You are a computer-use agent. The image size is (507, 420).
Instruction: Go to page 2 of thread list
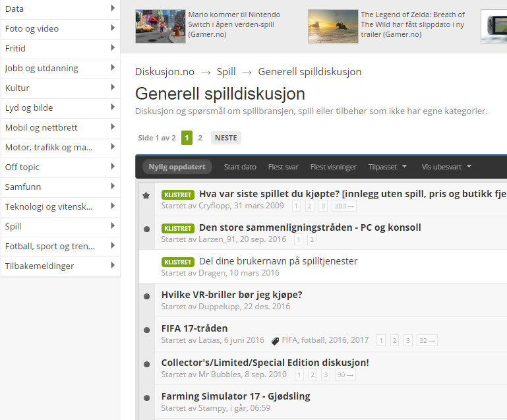200,138
